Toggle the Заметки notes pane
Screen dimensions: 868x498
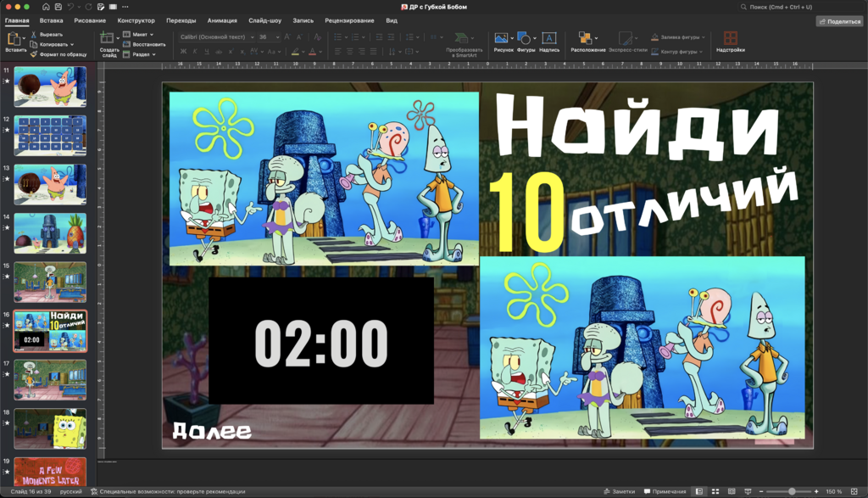(x=620, y=491)
